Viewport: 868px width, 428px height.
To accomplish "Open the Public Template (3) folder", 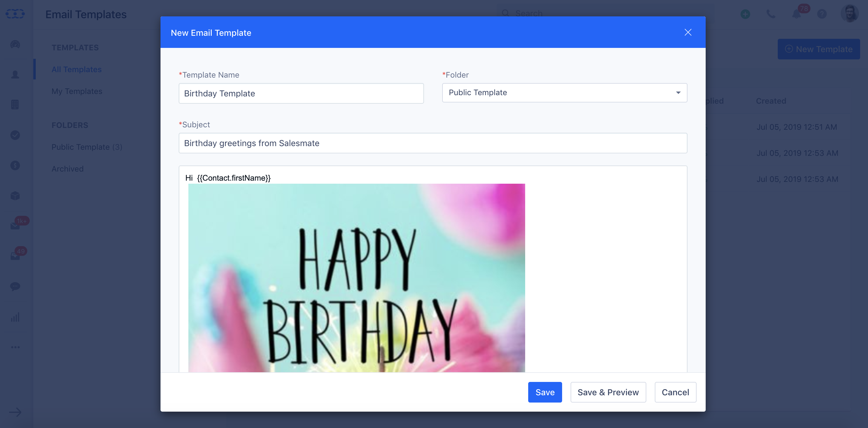I will 87,147.
